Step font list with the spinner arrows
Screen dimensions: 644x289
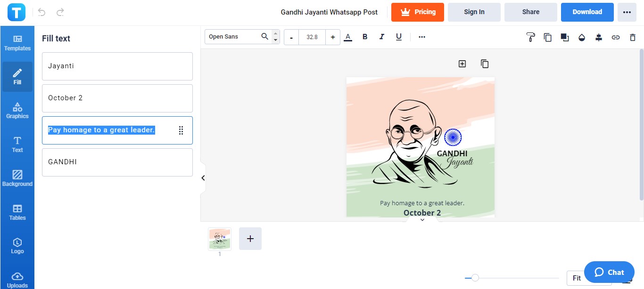(x=276, y=37)
